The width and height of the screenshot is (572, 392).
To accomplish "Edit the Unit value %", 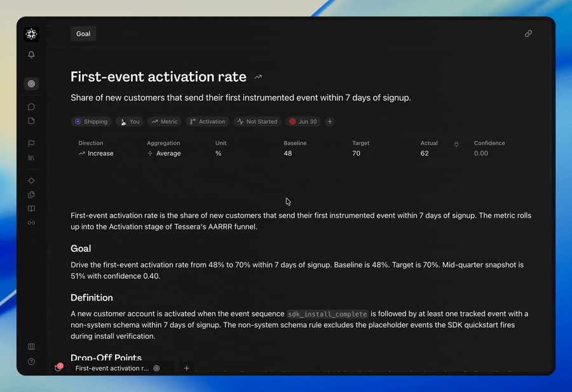I will (218, 154).
